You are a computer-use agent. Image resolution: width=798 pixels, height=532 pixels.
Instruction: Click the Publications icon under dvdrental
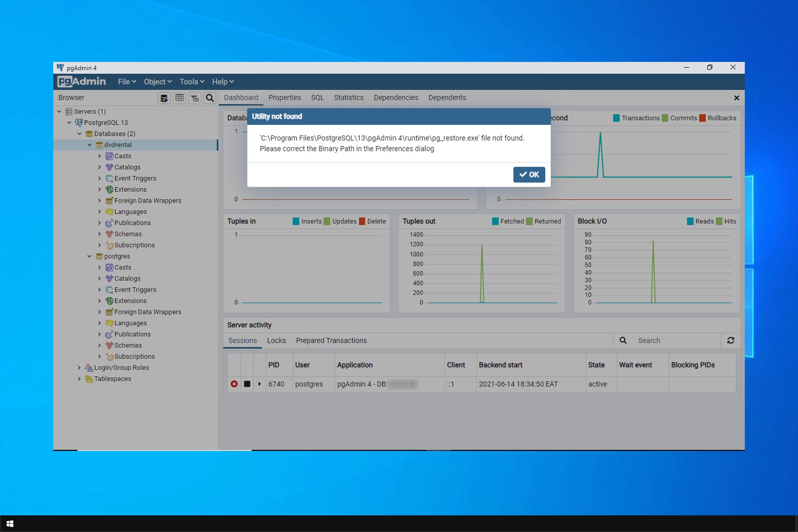pos(109,223)
